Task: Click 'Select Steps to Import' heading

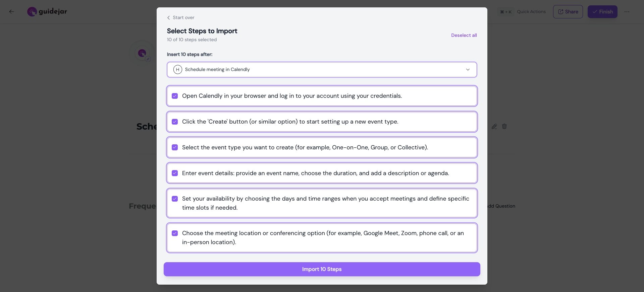Action: (x=202, y=31)
